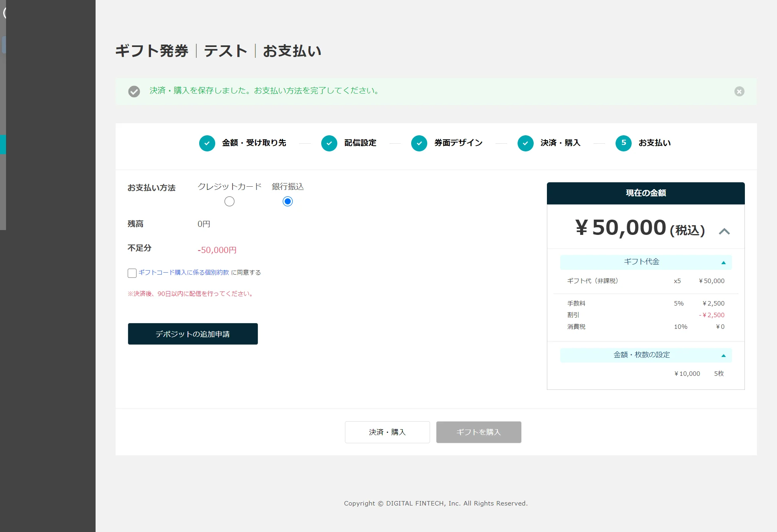Go to 券面デザイン step label
The height and width of the screenshot is (532, 777).
(458, 143)
